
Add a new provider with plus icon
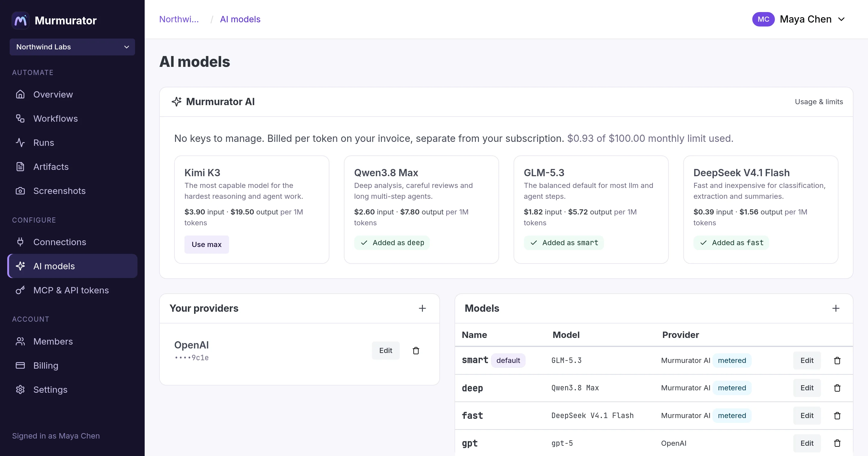[x=422, y=308]
